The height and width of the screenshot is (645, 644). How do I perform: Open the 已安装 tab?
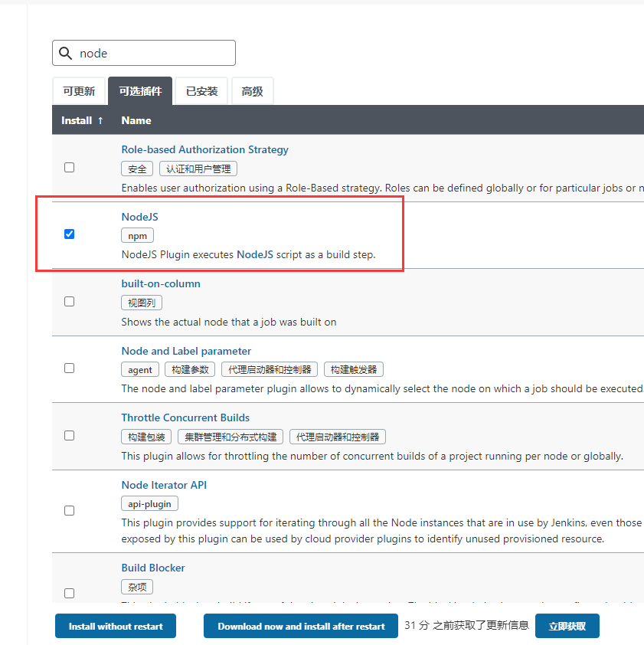[202, 91]
